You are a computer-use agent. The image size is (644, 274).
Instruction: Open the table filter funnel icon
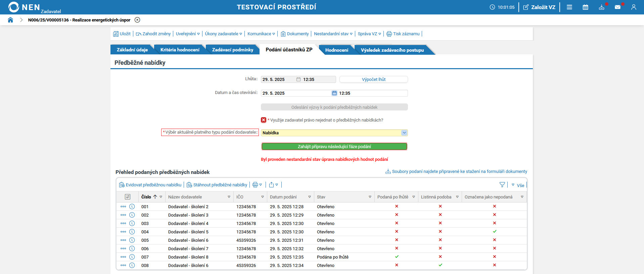tap(502, 185)
